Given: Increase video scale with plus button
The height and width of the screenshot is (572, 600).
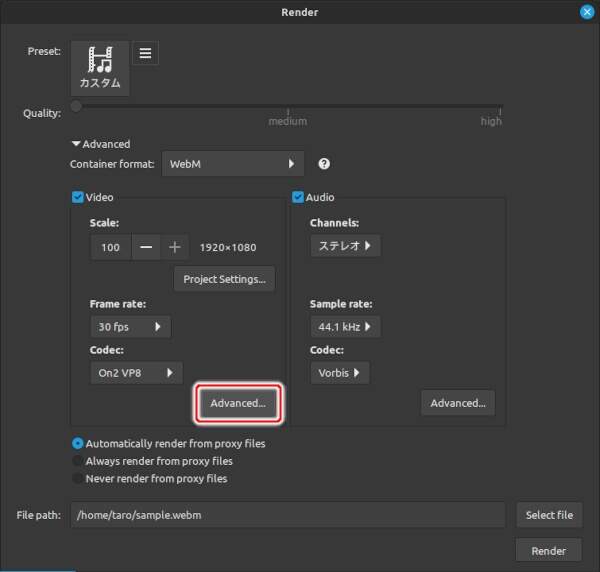Looking at the screenshot, I should tap(174, 247).
